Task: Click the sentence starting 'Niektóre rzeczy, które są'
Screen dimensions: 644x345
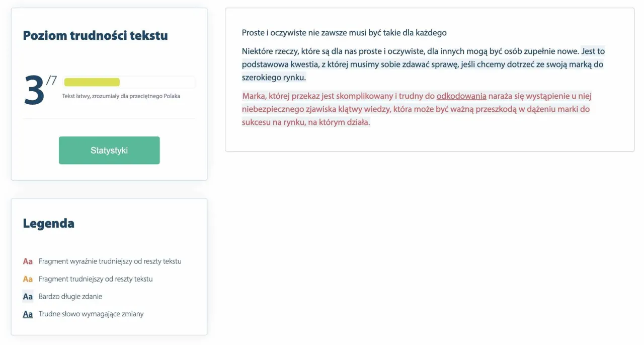Action: pos(410,51)
